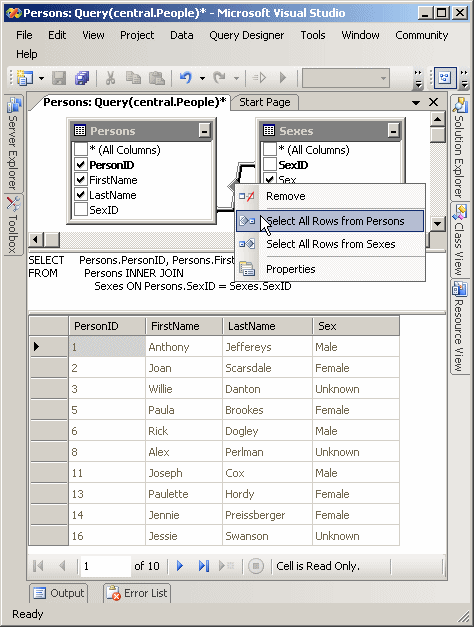
Task: Open the Toolbox side panel
Action: click(13, 225)
